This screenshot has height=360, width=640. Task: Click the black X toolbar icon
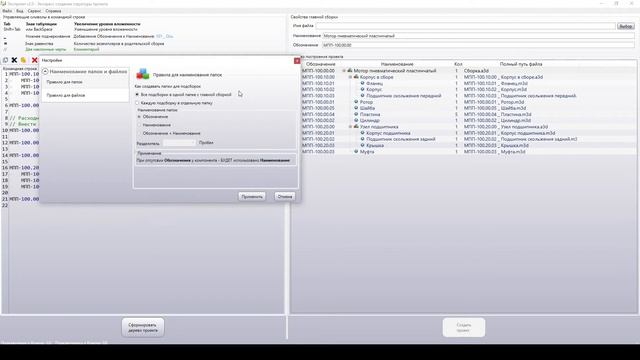pos(14,60)
